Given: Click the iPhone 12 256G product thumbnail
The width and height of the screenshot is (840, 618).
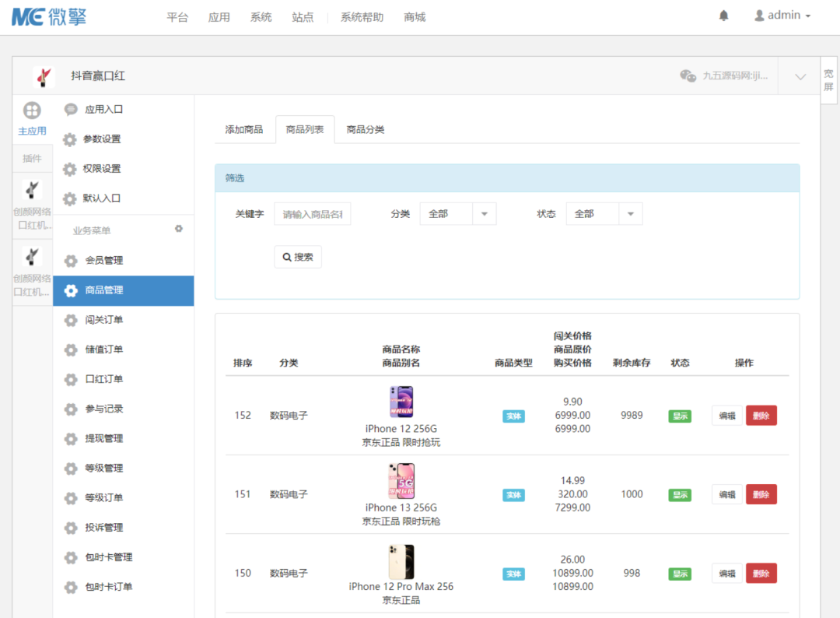Looking at the screenshot, I should [401, 402].
